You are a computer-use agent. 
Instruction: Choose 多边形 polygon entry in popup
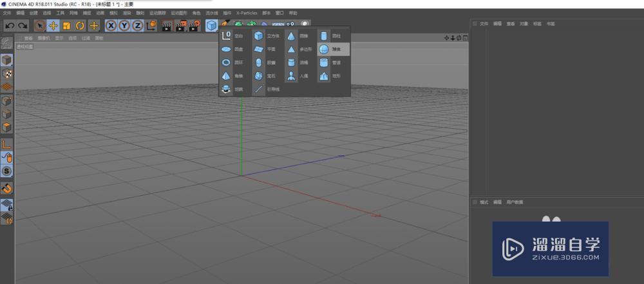point(301,50)
